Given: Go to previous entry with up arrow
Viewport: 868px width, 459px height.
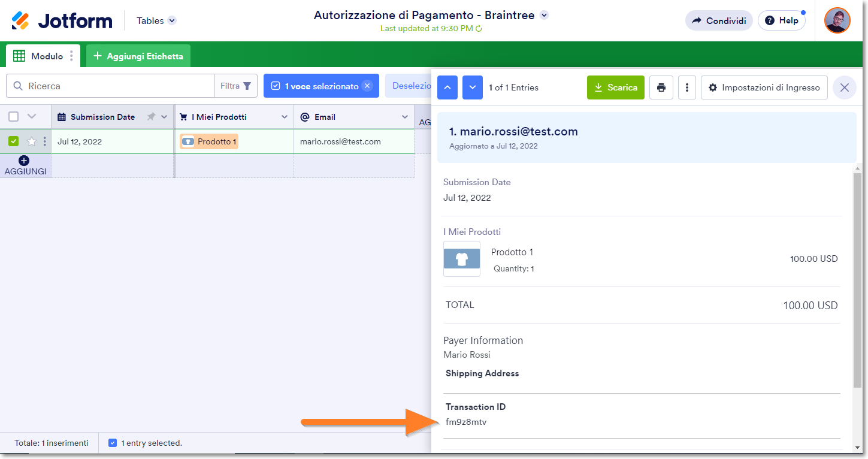Looking at the screenshot, I should tap(447, 87).
